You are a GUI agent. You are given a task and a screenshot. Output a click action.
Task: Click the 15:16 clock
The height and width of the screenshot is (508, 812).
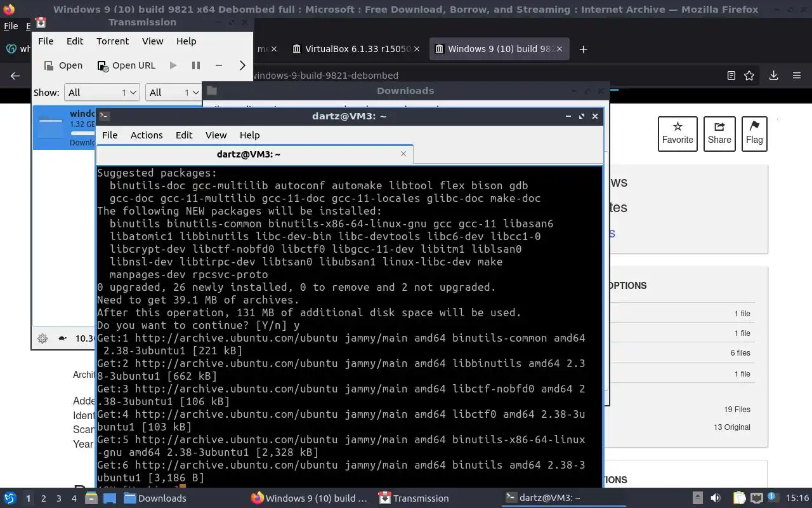click(x=797, y=498)
